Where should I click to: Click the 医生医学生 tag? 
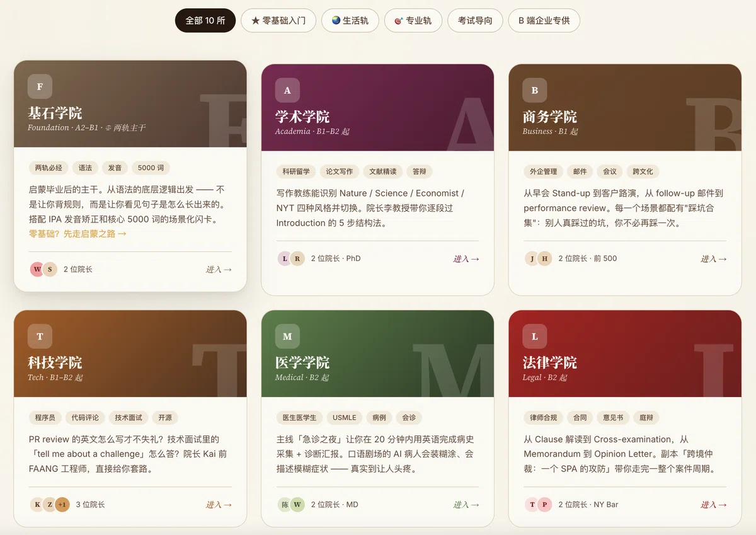point(300,417)
